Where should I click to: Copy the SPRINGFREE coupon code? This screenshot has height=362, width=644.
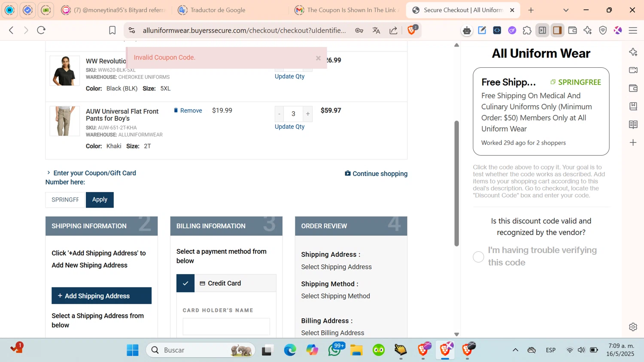[x=576, y=82]
